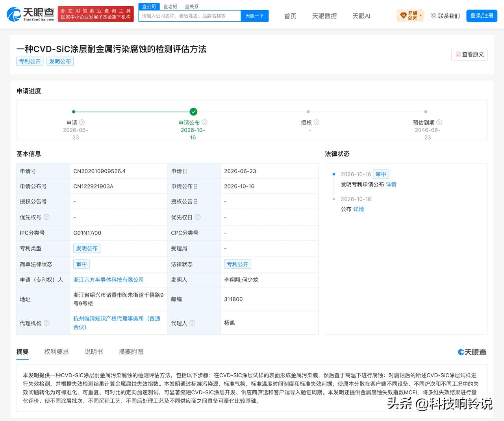Image resolution: width=504 pixels, height=421 pixels.
Task: Click the inventor names 李翔翔;何少龙
Action: (241, 280)
